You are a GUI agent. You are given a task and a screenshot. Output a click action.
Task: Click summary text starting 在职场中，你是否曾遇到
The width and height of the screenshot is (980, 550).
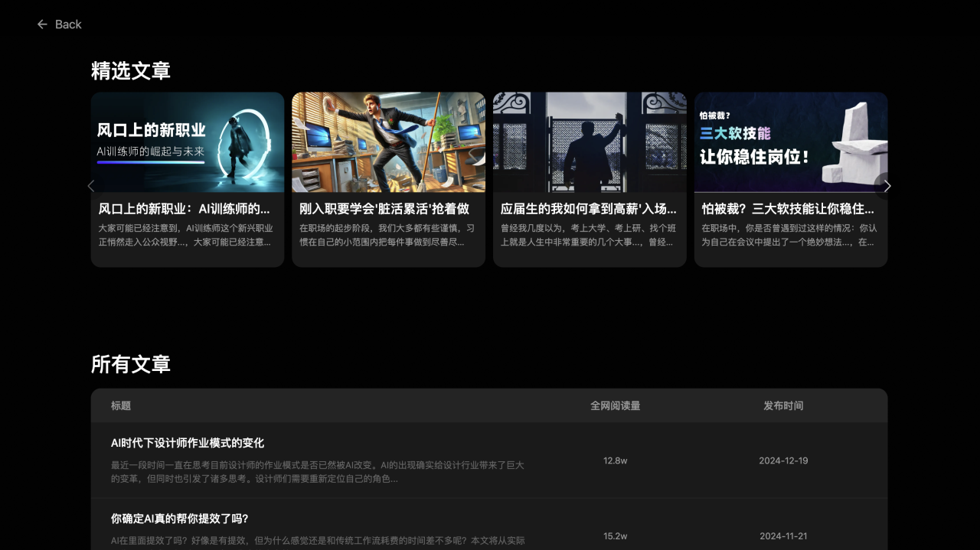click(789, 235)
